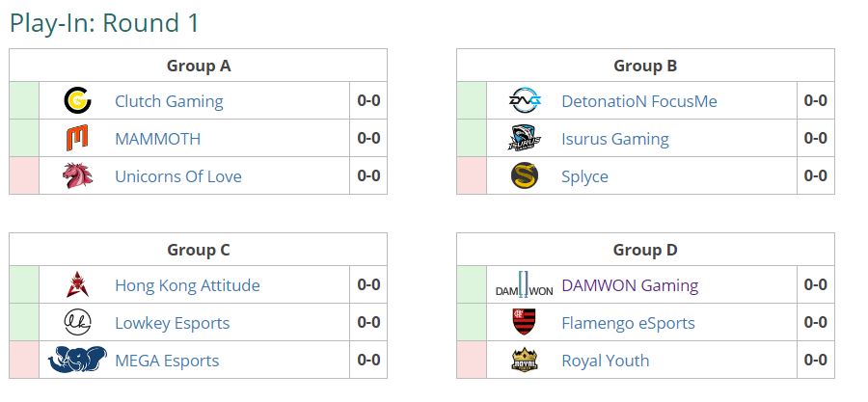This screenshot has height=402, width=868.
Task: Click the Flamengo eSports crest logo
Action: (525, 322)
